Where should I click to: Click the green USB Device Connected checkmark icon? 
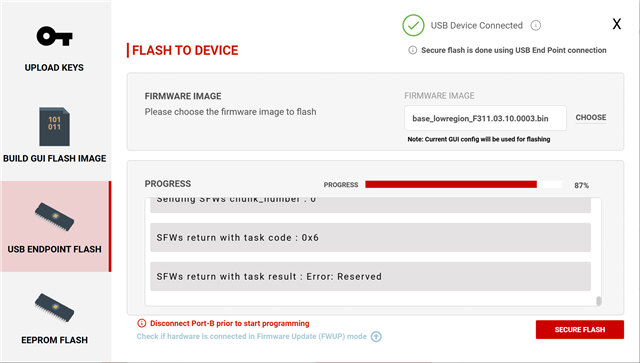[x=413, y=25]
